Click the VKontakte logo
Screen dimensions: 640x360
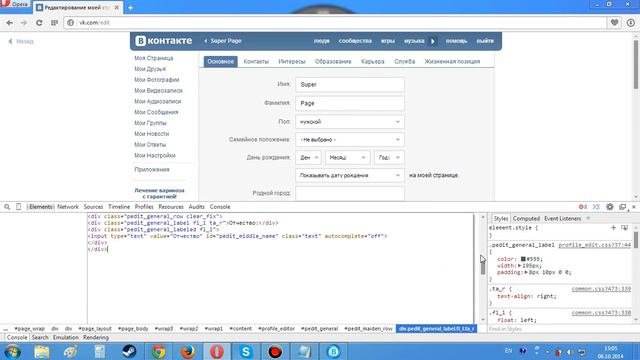164,41
